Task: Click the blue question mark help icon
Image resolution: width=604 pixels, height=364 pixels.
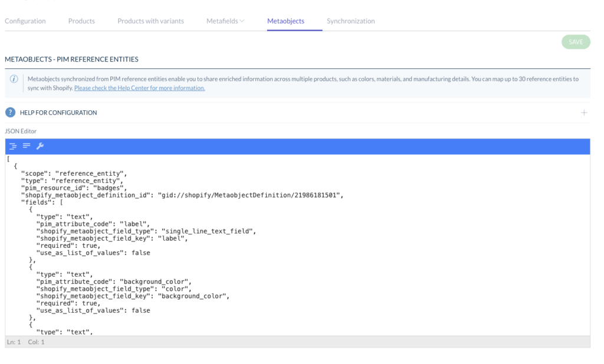Action: (x=10, y=113)
